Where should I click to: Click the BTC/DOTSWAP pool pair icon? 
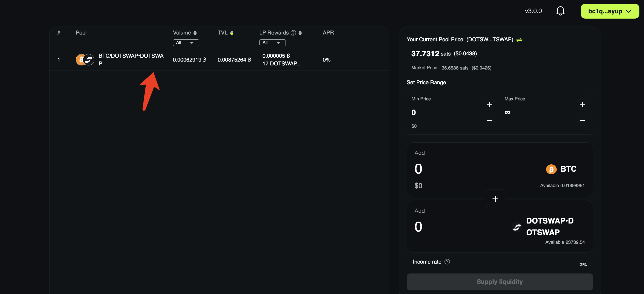[x=85, y=60]
